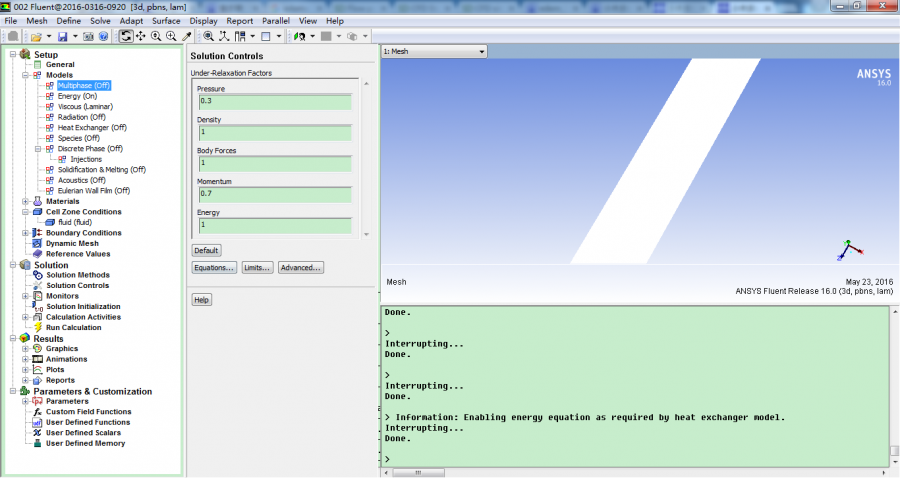Click the Help button in Solution Controls
This screenshot has width=900, height=478.
[x=201, y=300]
